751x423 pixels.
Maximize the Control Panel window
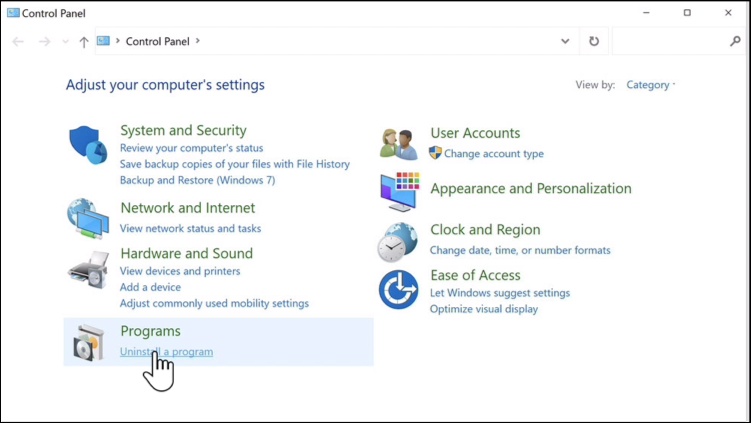pos(687,13)
